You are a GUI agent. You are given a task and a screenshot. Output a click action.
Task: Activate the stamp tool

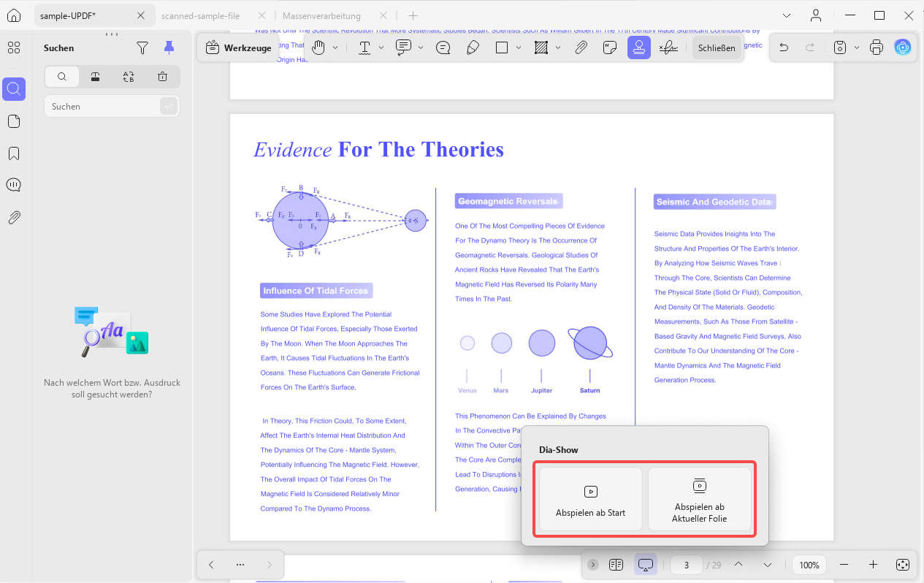(x=639, y=47)
